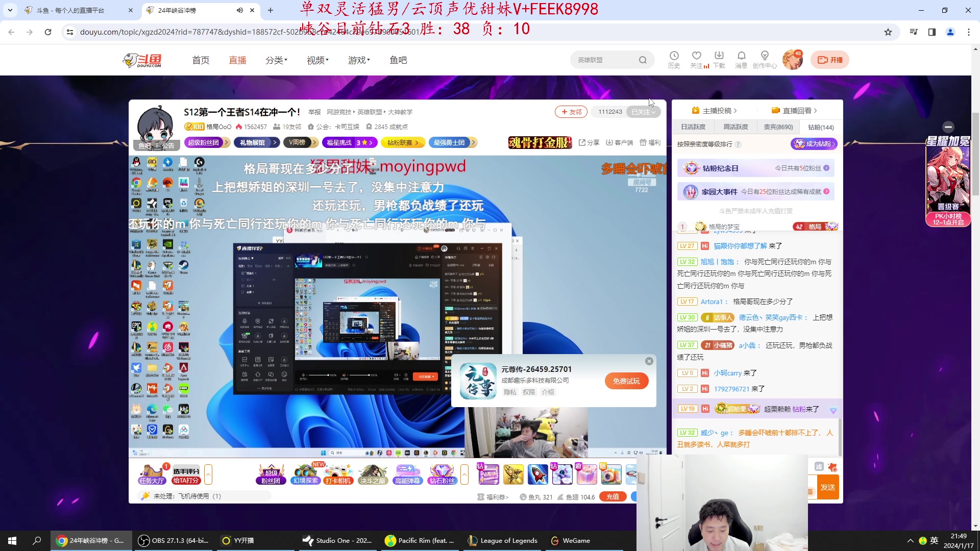
Task: Expand 钻粉纪念日 details arrow
Action: tap(826, 168)
